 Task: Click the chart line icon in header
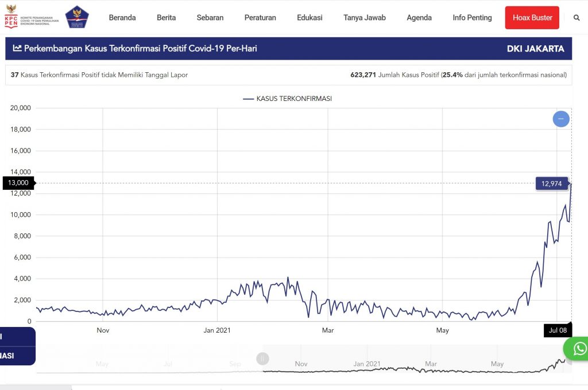pos(17,49)
